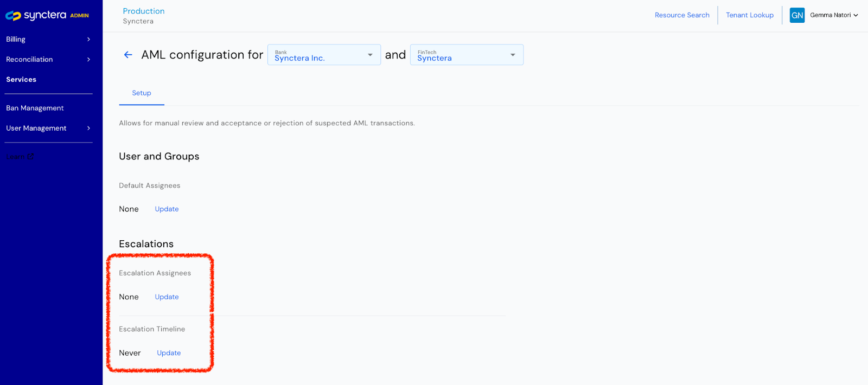The height and width of the screenshot is (385, 868).
Task: Open Tenant Lookup link
Action: click(x=750, y=15)
